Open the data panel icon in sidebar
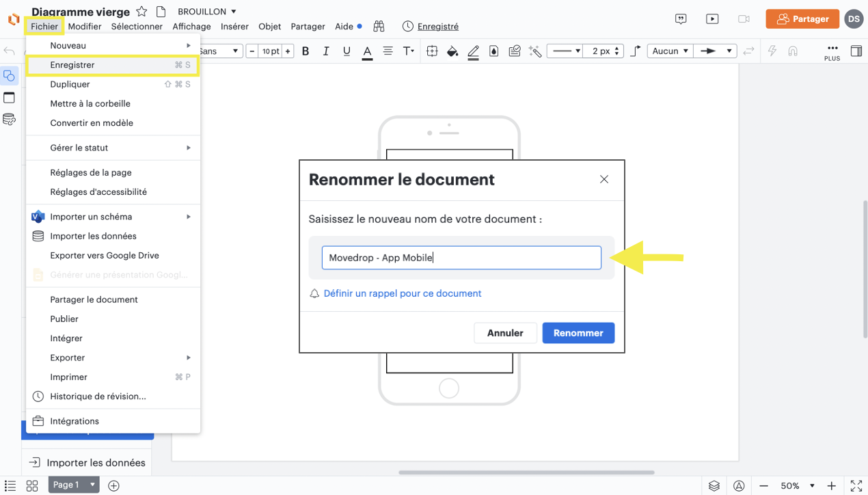This screenshot has height=495, width=868. (9, 120)
